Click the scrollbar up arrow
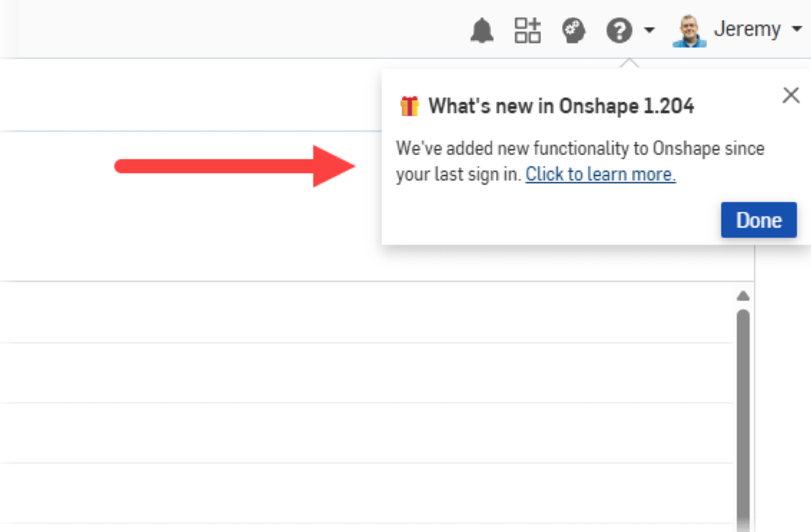This screenshot has height=532, width=811. pos(743,296)
